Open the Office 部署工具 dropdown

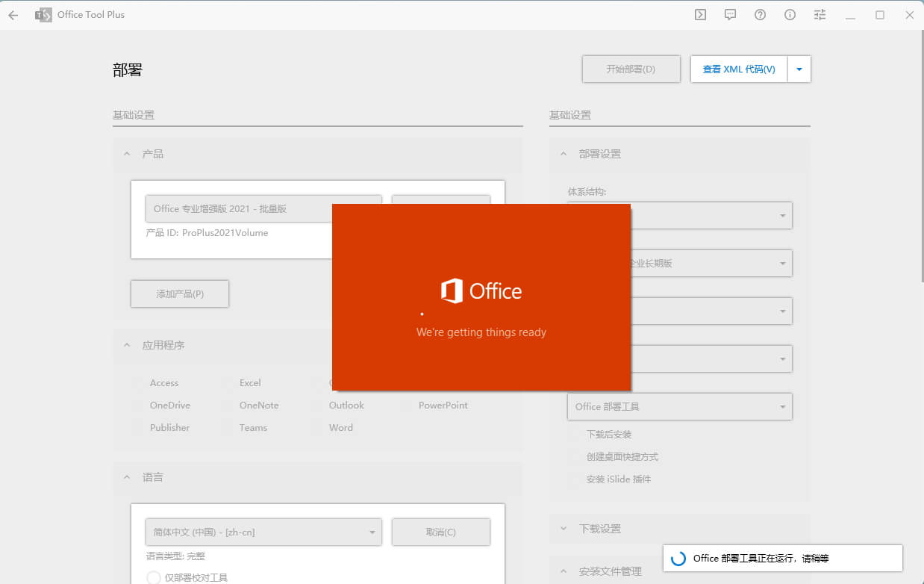point(679,407)
